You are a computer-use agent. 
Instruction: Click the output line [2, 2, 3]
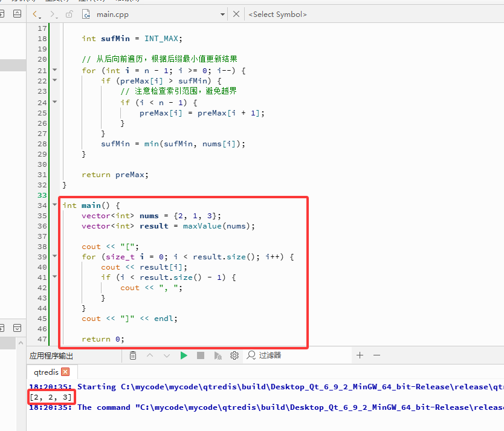(x=51, y=397)
